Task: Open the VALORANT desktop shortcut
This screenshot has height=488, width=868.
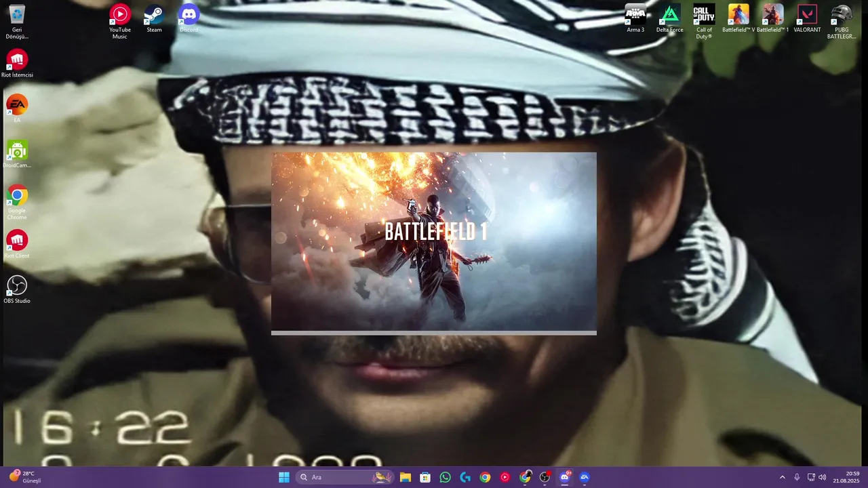Action: 807,18
